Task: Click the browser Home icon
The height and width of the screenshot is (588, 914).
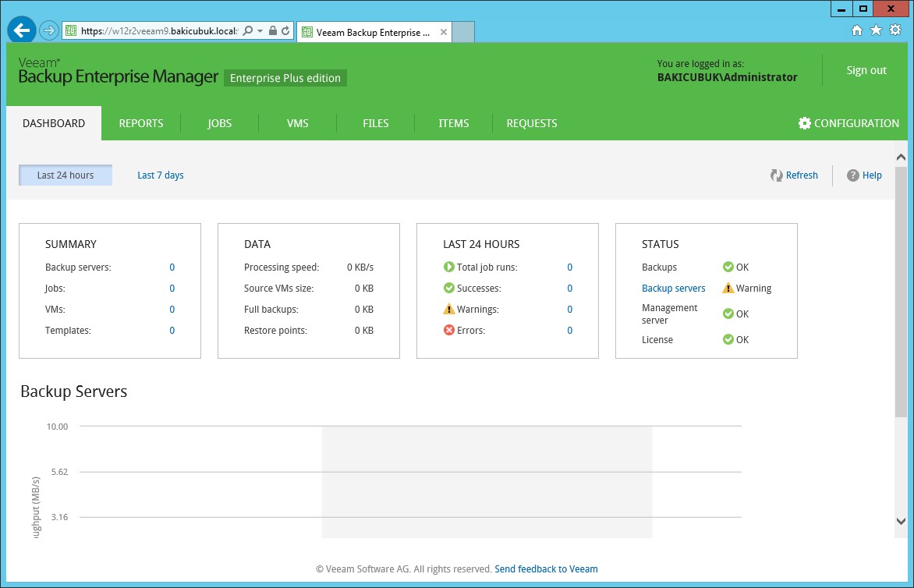Action: pos(857,30)
